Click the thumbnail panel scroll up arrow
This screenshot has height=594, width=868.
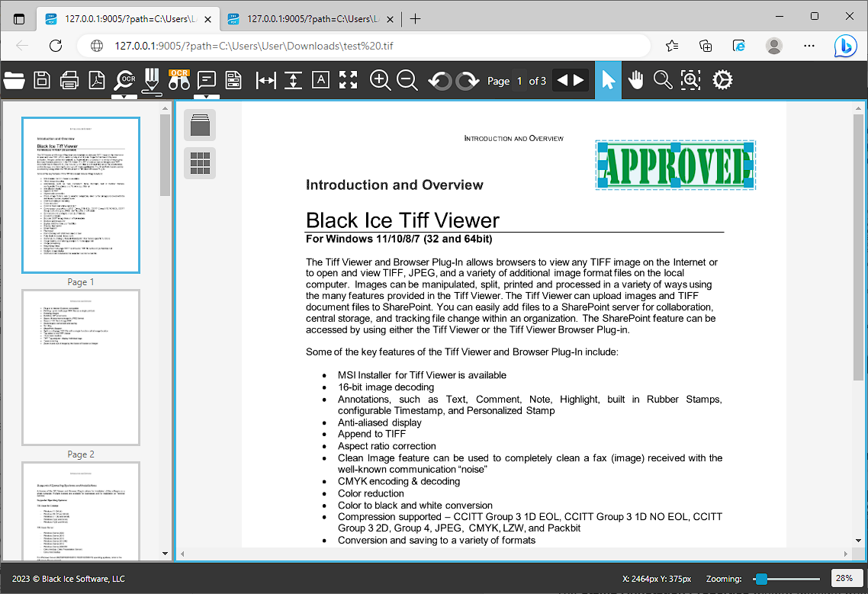[x=165, y=108]
